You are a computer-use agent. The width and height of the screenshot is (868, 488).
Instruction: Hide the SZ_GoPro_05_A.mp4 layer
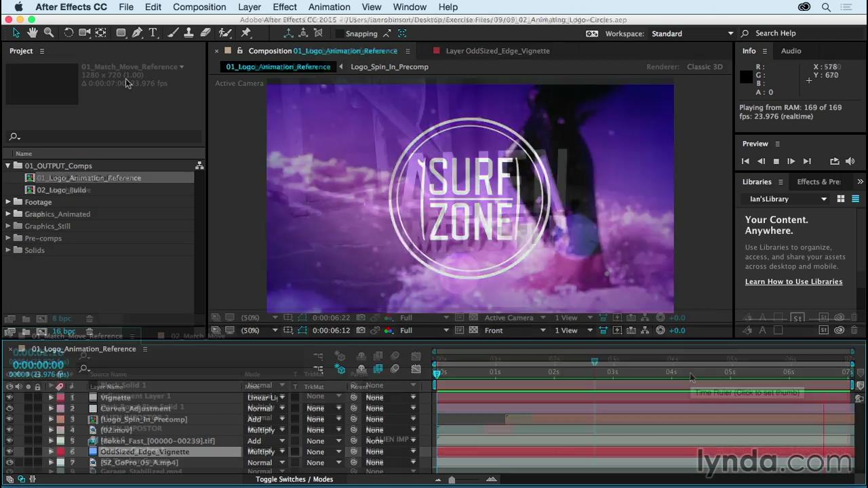9,462
